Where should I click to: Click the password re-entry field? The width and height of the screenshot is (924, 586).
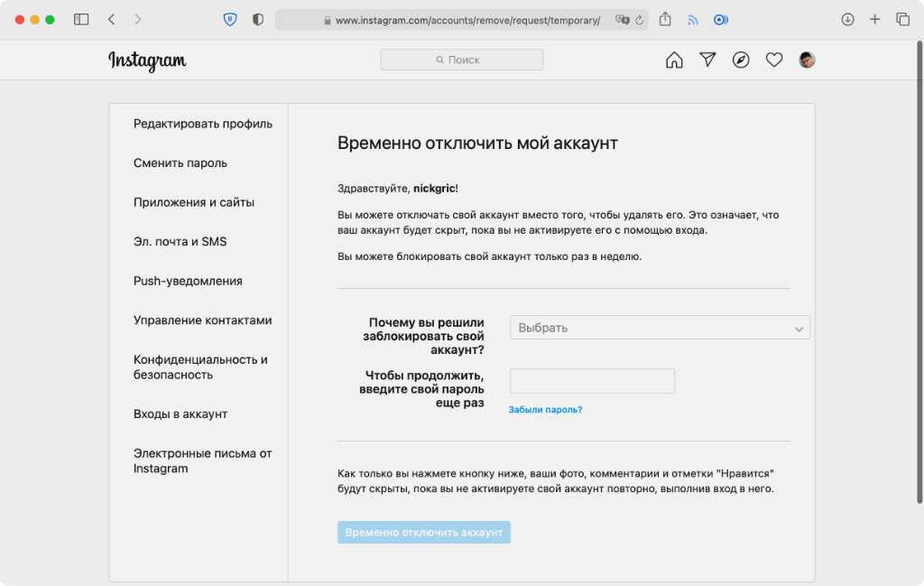(592, 381)
